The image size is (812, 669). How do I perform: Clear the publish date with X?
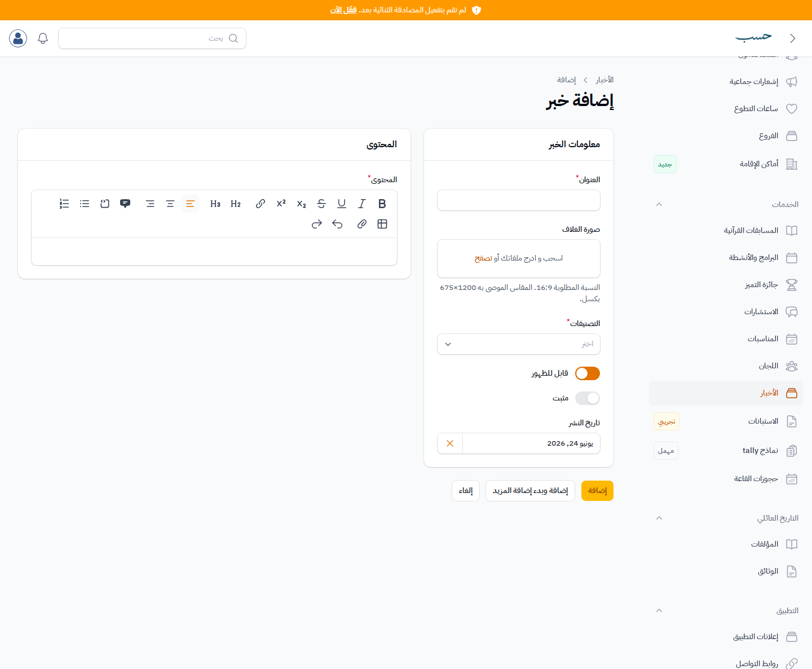click(450, 443)
